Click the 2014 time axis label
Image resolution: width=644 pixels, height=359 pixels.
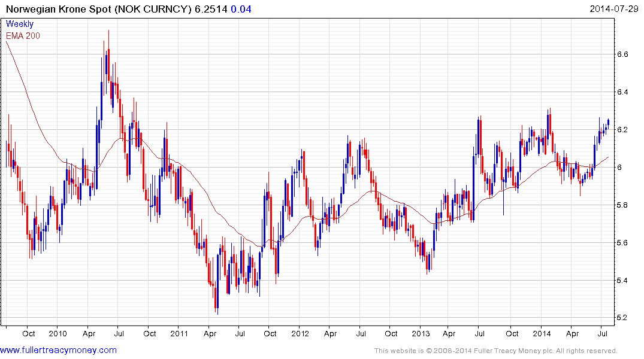tap(542, 333)
